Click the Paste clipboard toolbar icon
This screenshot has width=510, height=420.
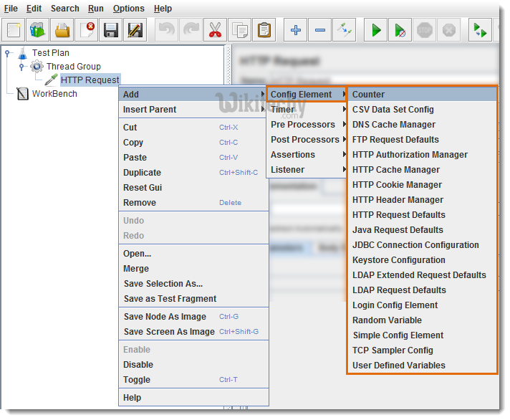click(264, 30)
